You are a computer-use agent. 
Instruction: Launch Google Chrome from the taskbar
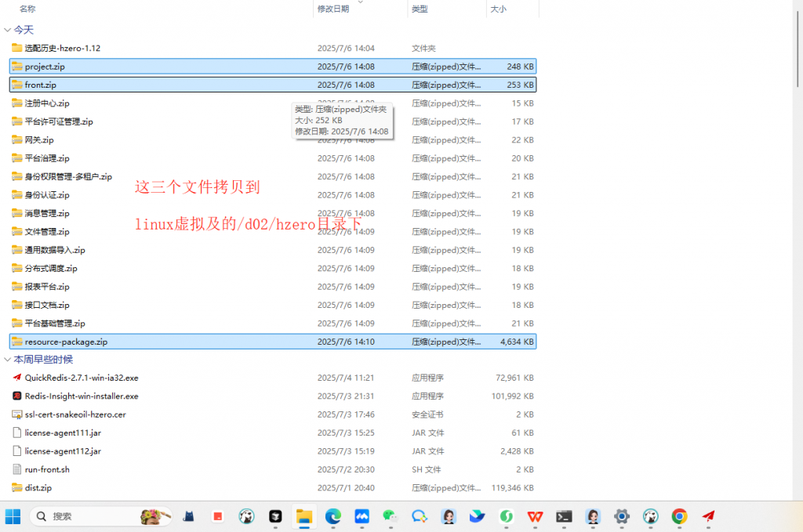tap(679, 516)
